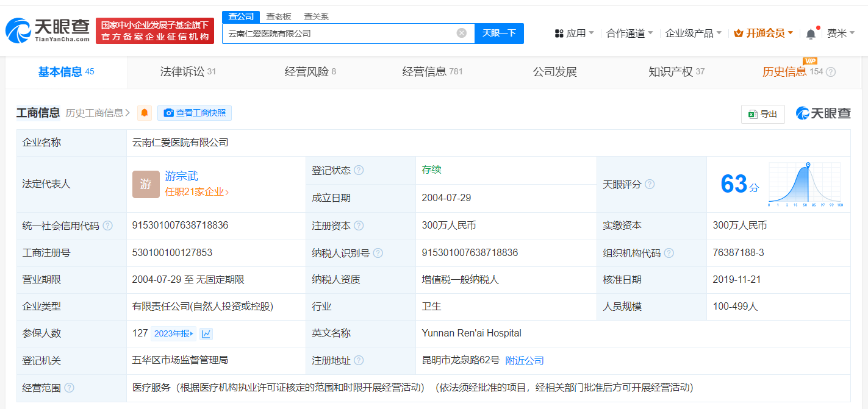Open the notification bell in the header
Image resolution: width=868 pixels, height=409 pixels.
811,34
